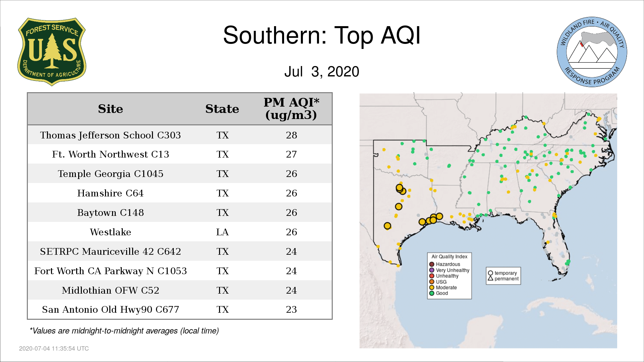Click the US Forest Service shield logo
This screenshot has height=362, width=644.
pos(52,52)
